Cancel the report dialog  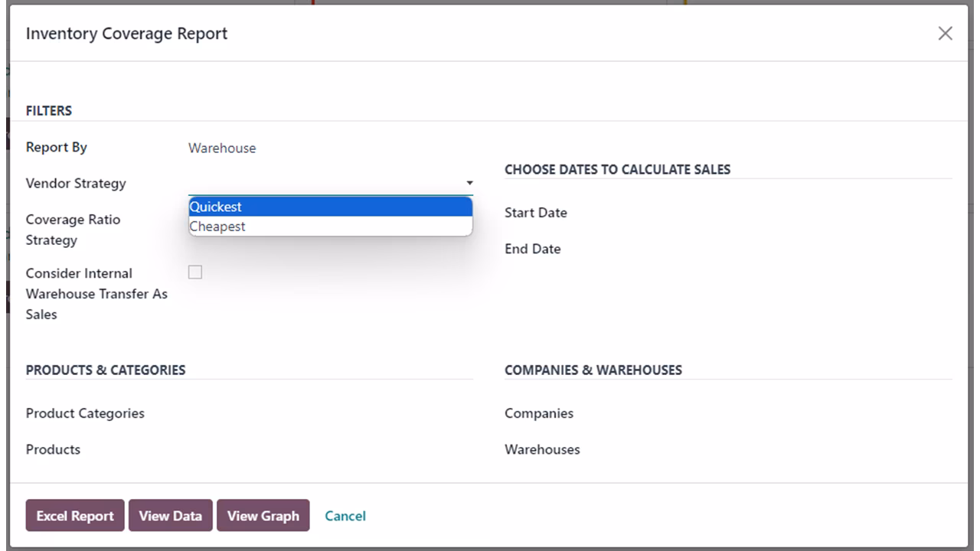pos(345,516)
